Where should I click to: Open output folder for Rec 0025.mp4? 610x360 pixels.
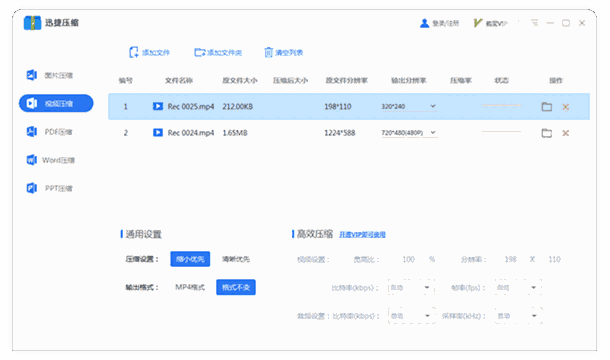coord(547,107)
